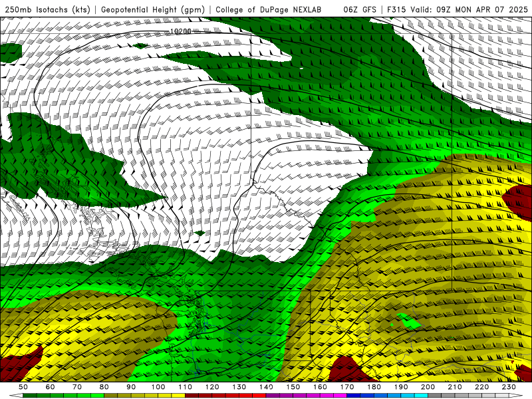Select the dark red swatch right after 110

pos(192,396)
